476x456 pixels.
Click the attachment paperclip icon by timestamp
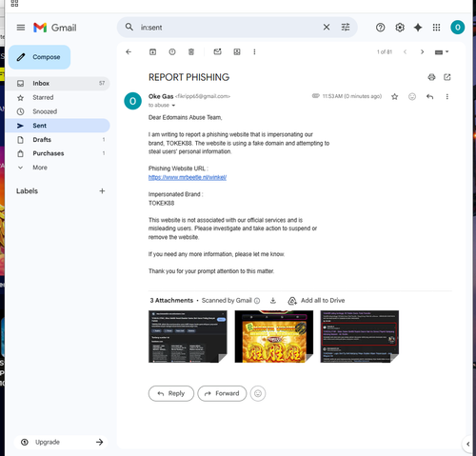pyautogui.click(x=315, y=96)
